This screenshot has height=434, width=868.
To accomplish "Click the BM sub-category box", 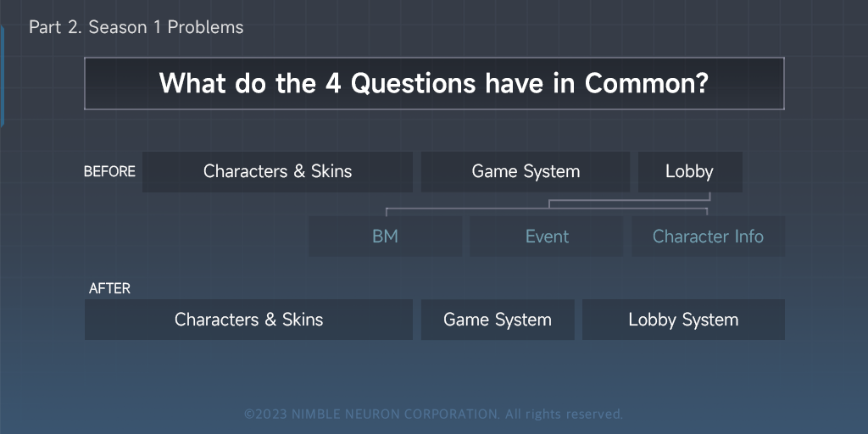I will click(x=385, y=236).
